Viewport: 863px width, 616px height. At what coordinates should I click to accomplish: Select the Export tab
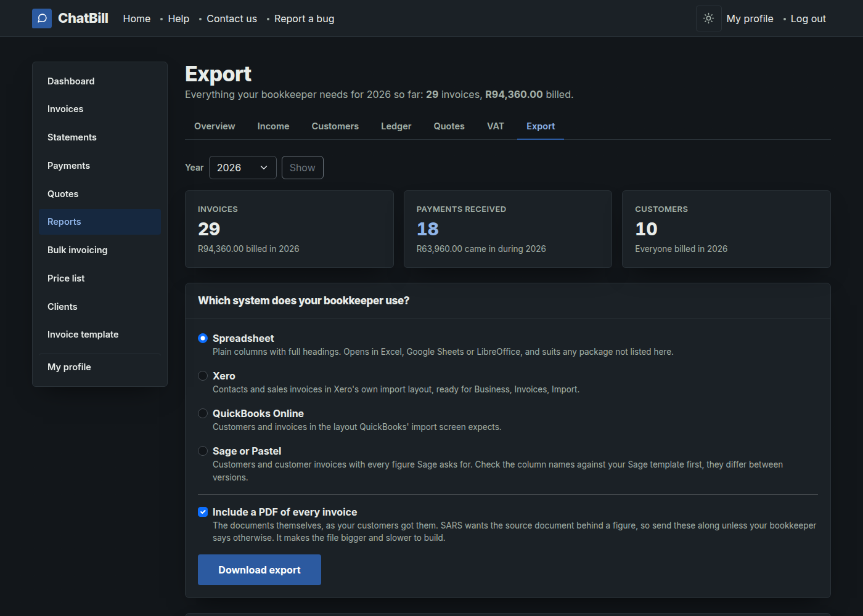point(541,126)
